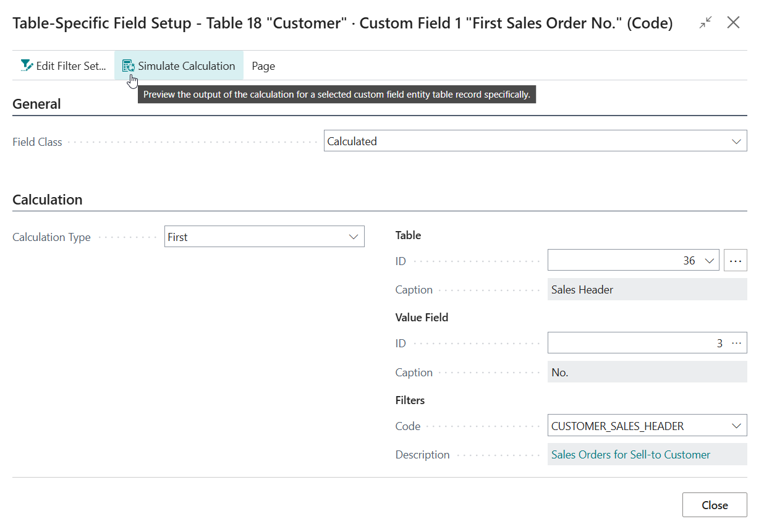764x532 pixels.
Task: Close the dialog with the X icon
Action: (733, 23)
